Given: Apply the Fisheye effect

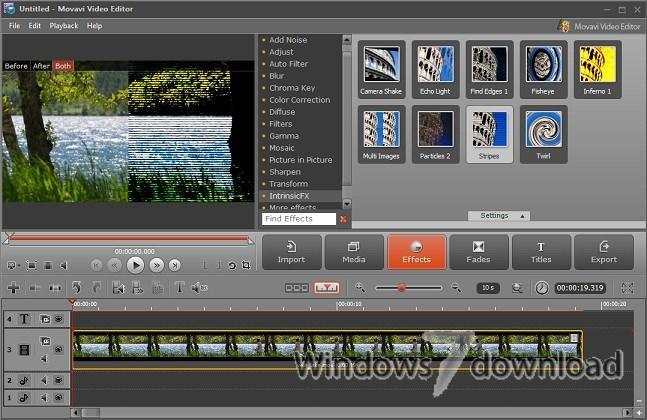Looking at the screenshot, I should click(x=543, y=69).
